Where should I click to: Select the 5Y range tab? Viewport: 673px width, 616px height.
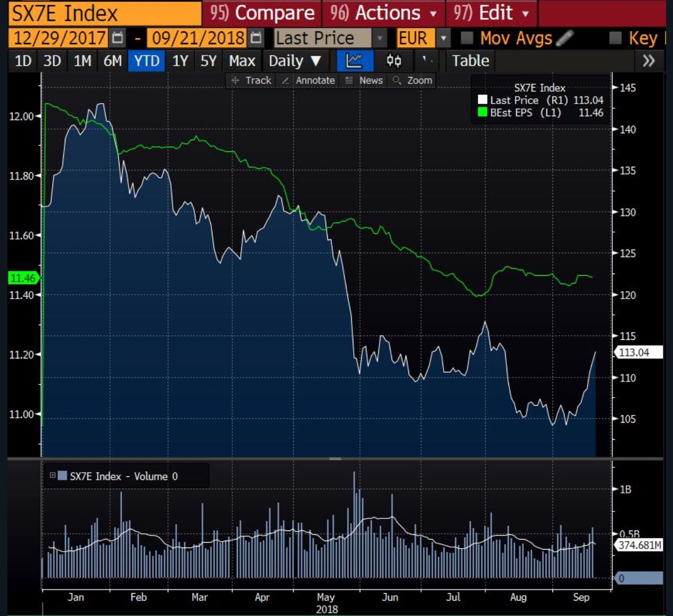(208, 61)
